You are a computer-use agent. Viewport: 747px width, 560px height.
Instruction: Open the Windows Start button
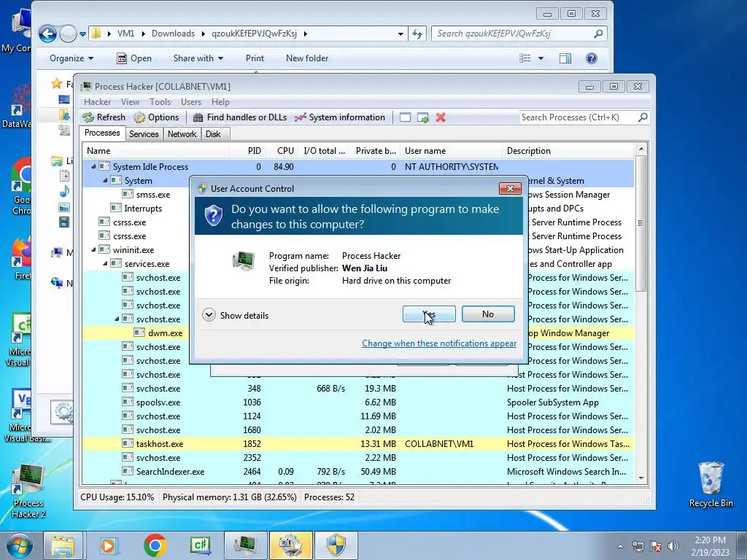coord(19,545)
